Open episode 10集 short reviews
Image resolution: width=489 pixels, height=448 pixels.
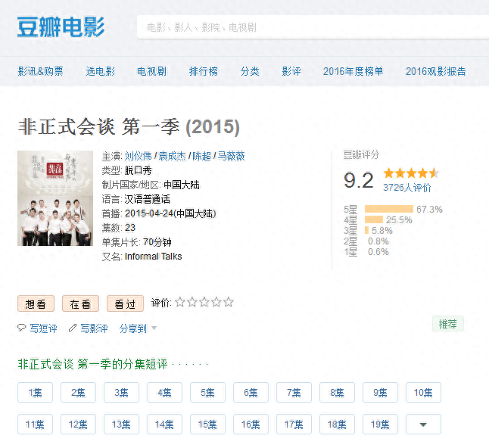pyautogui.click(x=423, y=393)
